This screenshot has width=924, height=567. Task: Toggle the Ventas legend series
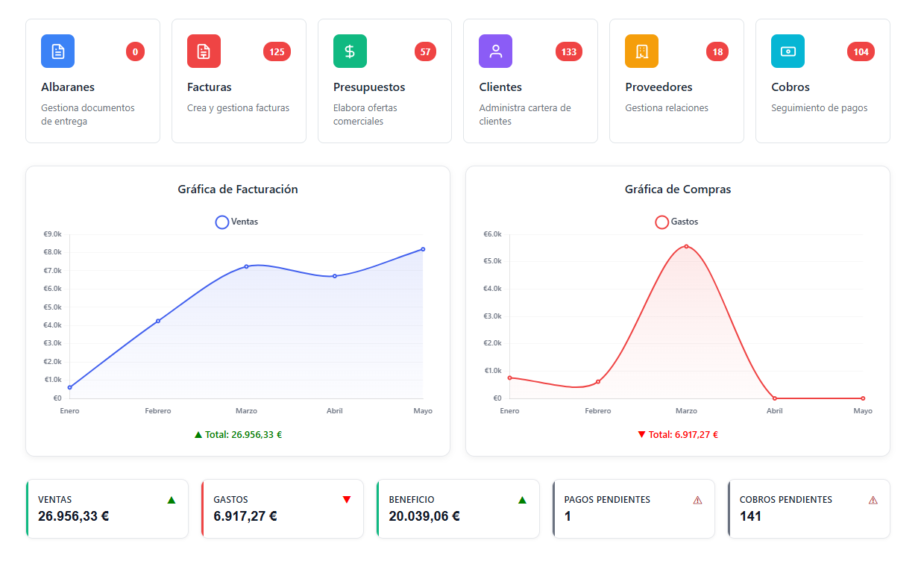pos(236,222)
